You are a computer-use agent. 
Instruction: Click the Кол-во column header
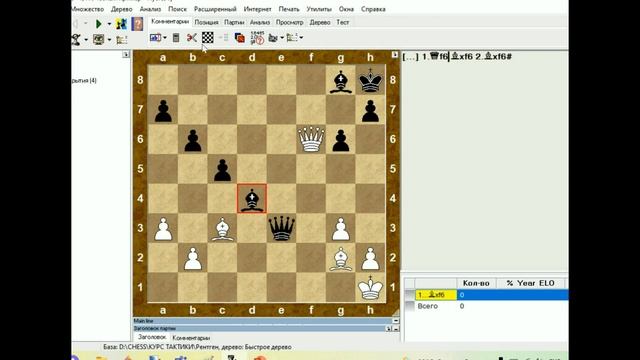476,283
